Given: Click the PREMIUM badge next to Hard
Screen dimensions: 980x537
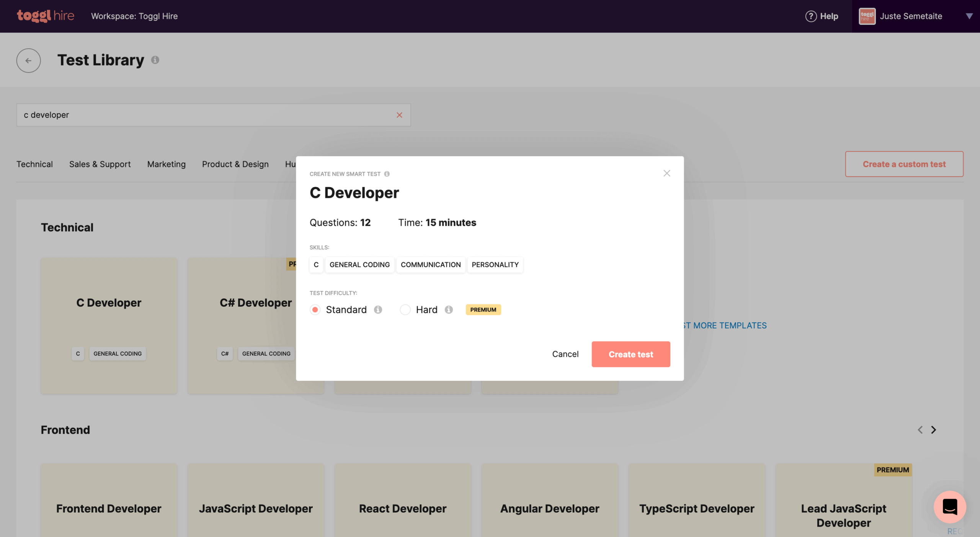Looking at the screenshot, I should click(483, 309).
